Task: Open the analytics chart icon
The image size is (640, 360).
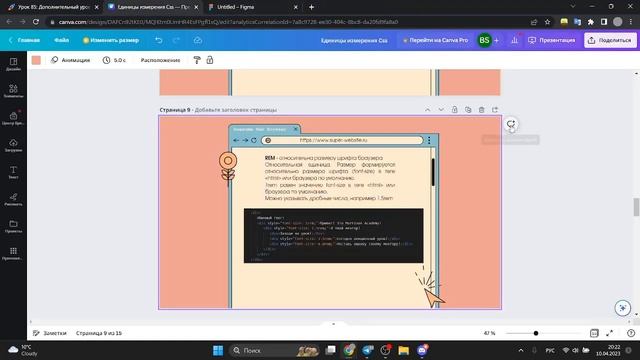Action: pyautogui.click(x=514, y=40)
